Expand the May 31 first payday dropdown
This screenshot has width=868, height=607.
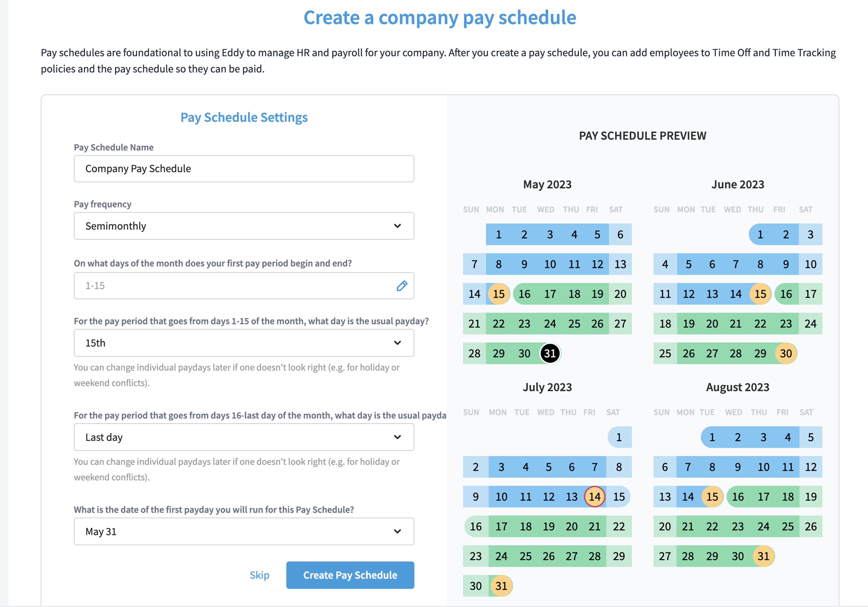(244, 531)
